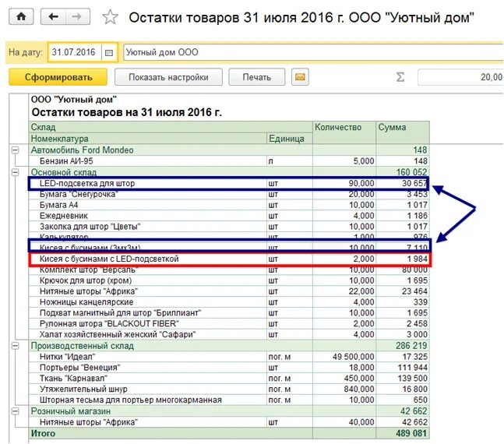Click report title Остатки товаров на 31 июля

tap(127, 112)
